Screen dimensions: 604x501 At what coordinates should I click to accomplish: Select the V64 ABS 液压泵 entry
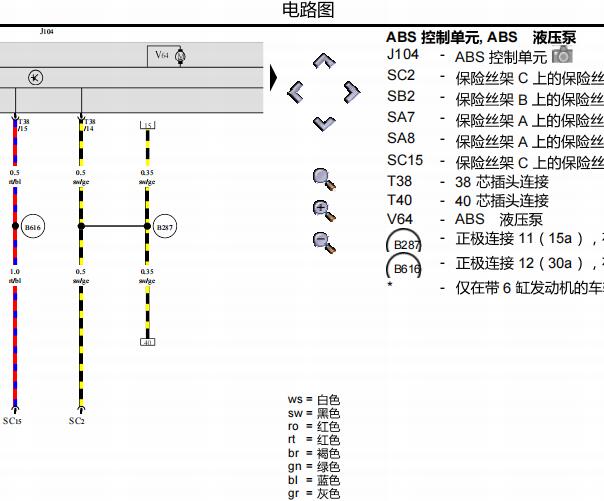point(465,220)
